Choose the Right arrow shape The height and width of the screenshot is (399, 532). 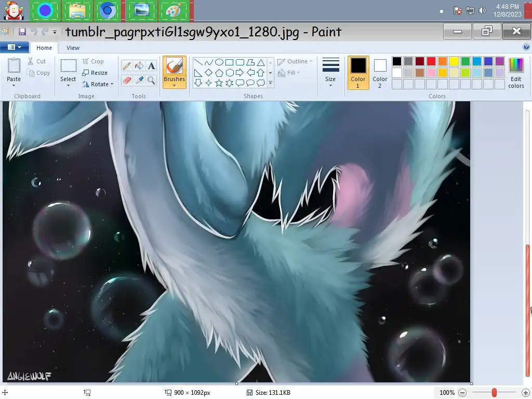click(240, 73)
